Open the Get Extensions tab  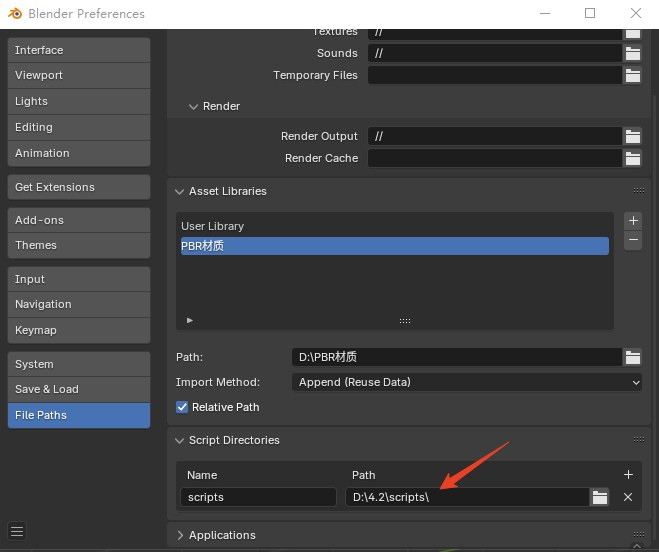(x=79, y=187)
